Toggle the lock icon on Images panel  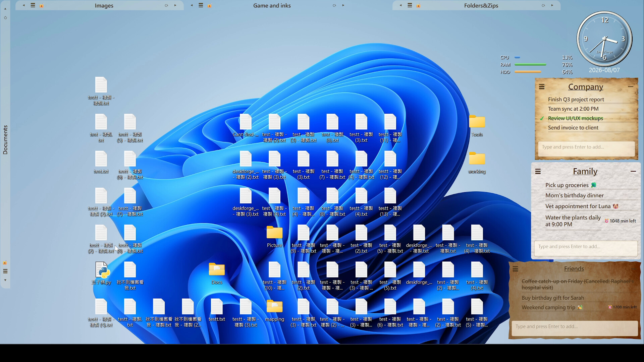point(42,6)
